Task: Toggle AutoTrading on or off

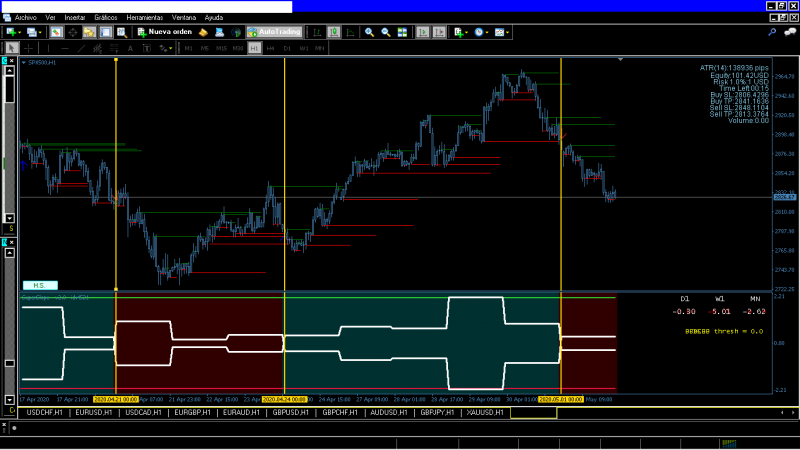Action: [274, 32]
